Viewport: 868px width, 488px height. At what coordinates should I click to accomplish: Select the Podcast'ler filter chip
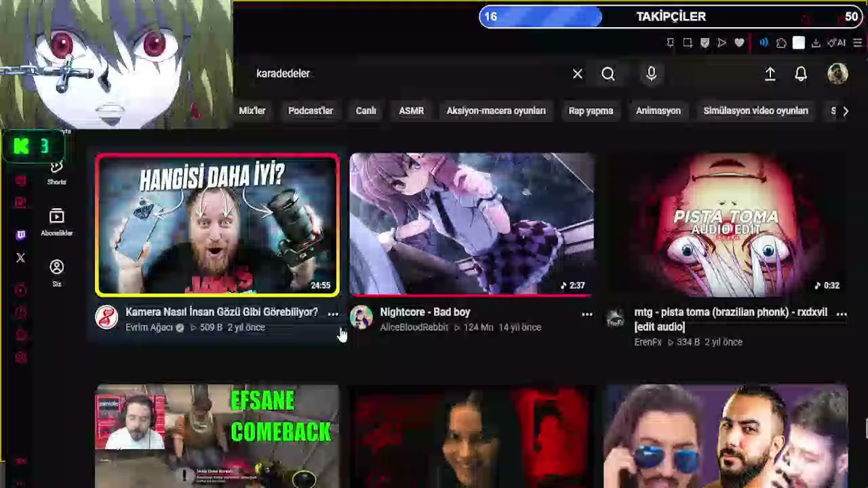coord(311,111)
